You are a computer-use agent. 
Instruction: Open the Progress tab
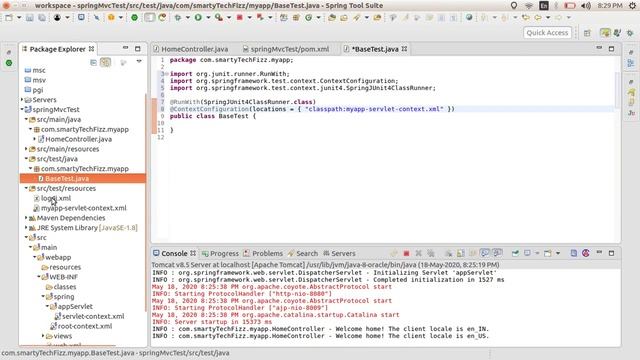(x=220, y=253)
